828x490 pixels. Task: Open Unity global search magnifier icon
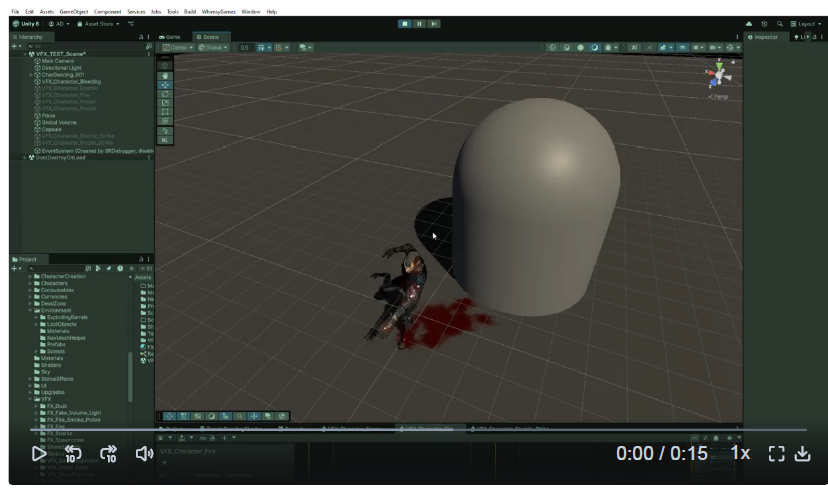point(780,23)
